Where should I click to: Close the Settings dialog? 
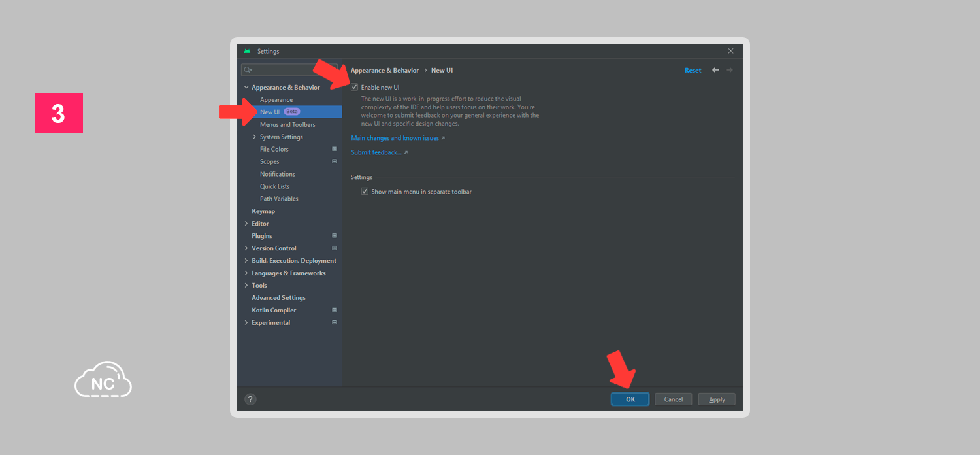coord(730,51)
